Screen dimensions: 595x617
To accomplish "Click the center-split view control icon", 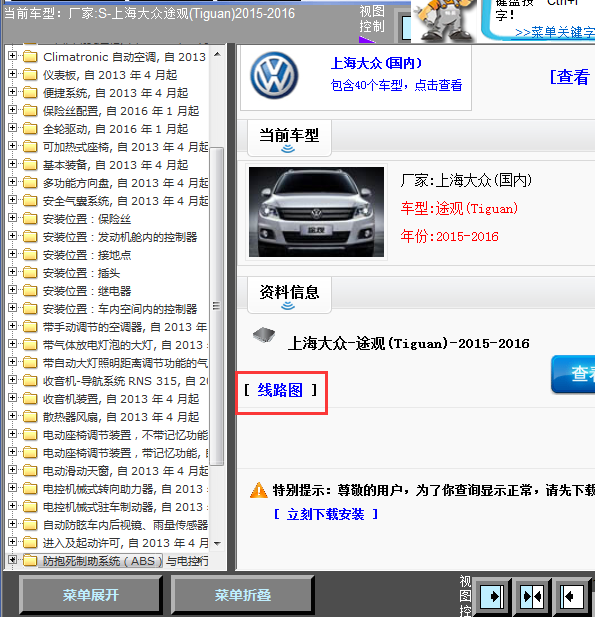I will point(532,597).
